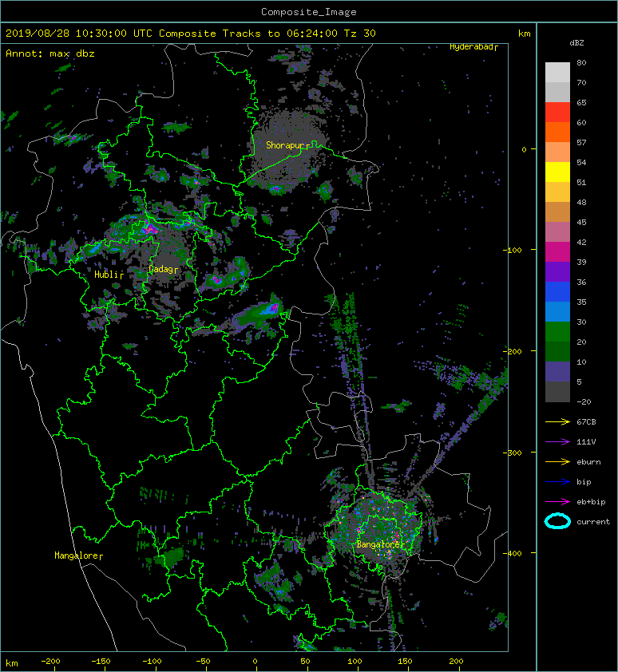Select the brown 45–48 dBZ swatch
The height and width of the screenshot is (672, 618).
[x=557, y=211]
